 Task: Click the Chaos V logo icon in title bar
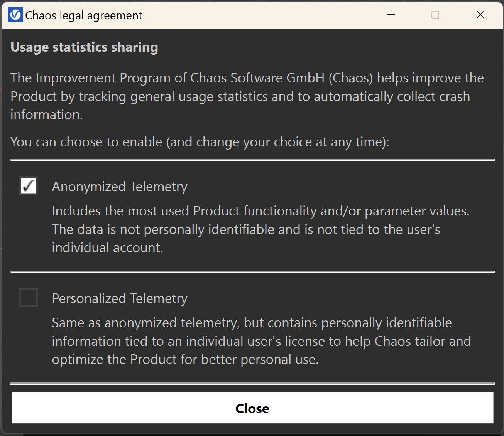click(15, 15)
